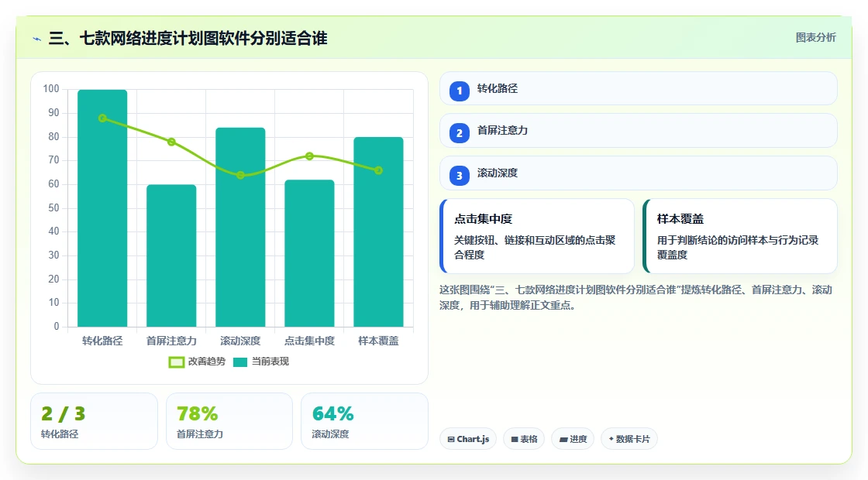Screen dimensions: 868x480
Task: Click the number 1 badge beside 转化路径
Action: (459, 91)
